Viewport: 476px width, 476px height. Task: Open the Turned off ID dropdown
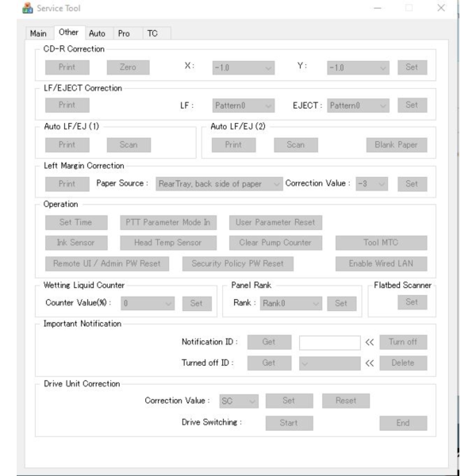pyautogui.click(x=330, y=363)
